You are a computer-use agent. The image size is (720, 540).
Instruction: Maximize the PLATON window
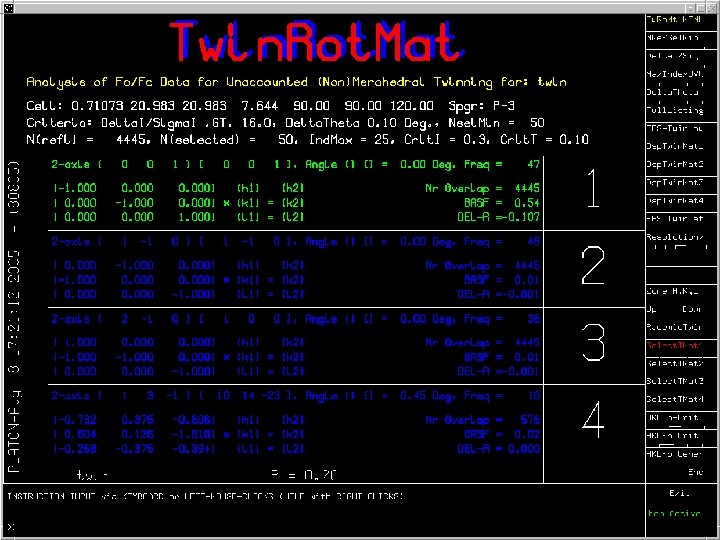[701, 8]
